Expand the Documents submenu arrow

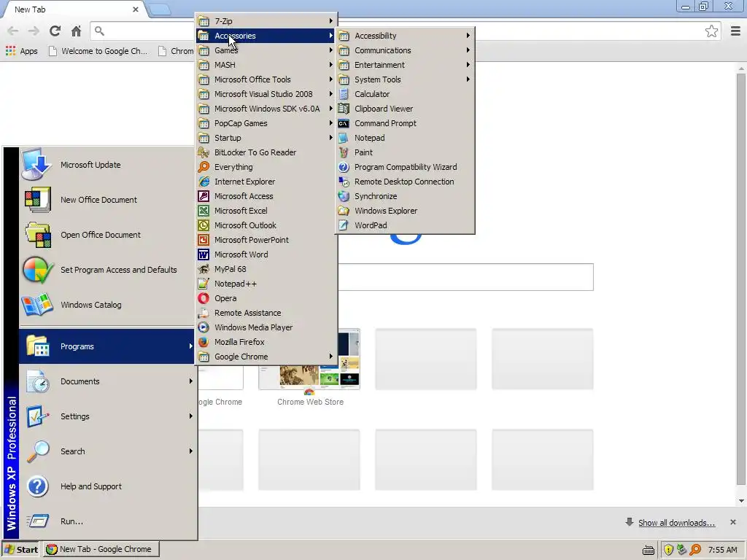coord(190,381)
